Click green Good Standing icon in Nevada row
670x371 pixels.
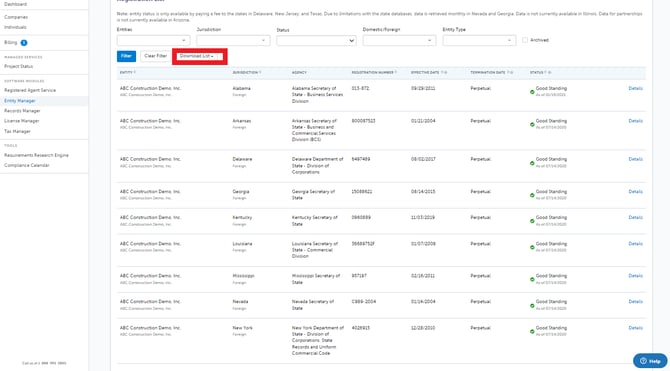click(532, 305)
